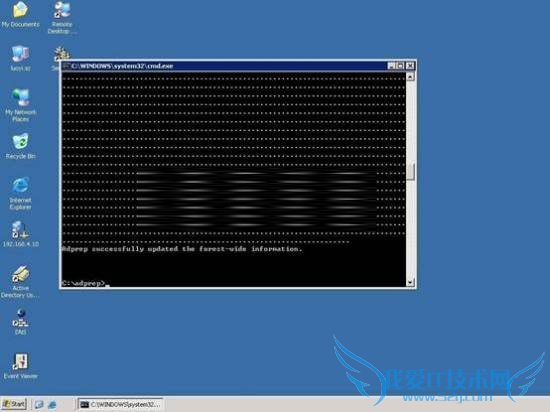Viewport: 550px width, 412px height.
Task: Click the Start button
Action: tap(14, 404)
